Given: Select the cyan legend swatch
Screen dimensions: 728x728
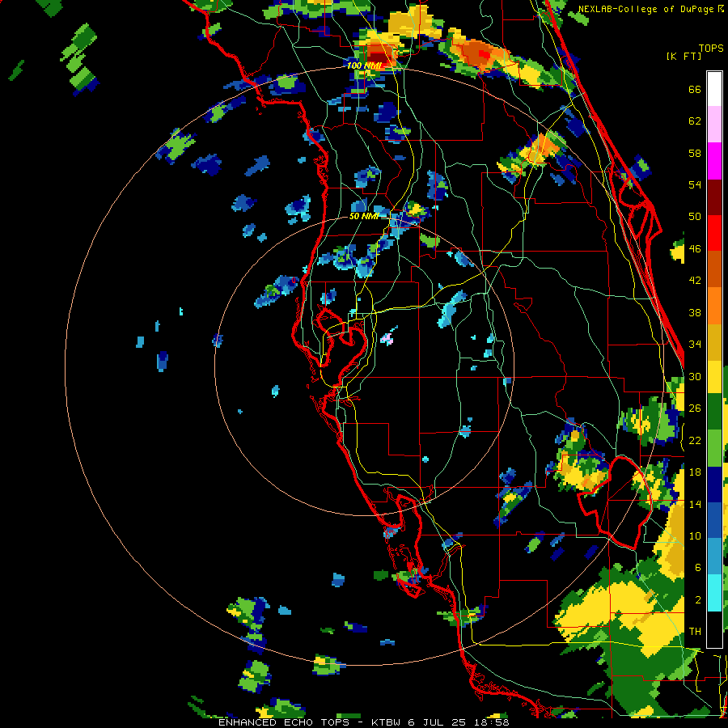Looking at the screenshot, I should point(714,593).
